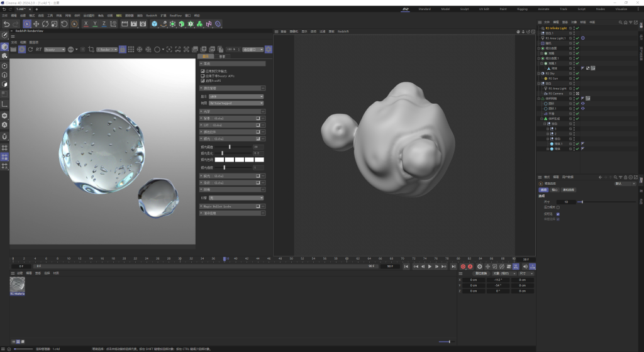The image size is (644, 352).
Task: Click the bloom threshold value field 20
Action: (258, 147)
